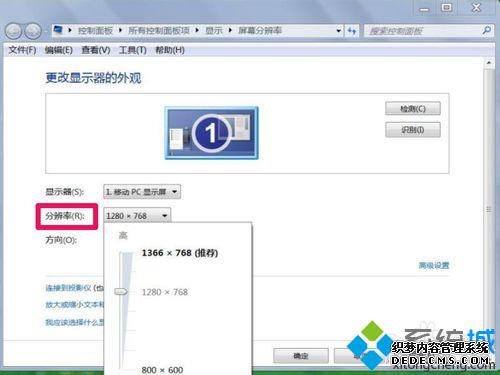The height and width of the screenshot is (375, 500).
Task: Choose 1366 × 768 (推荐) on slider
Action: (x=180, y=253)
